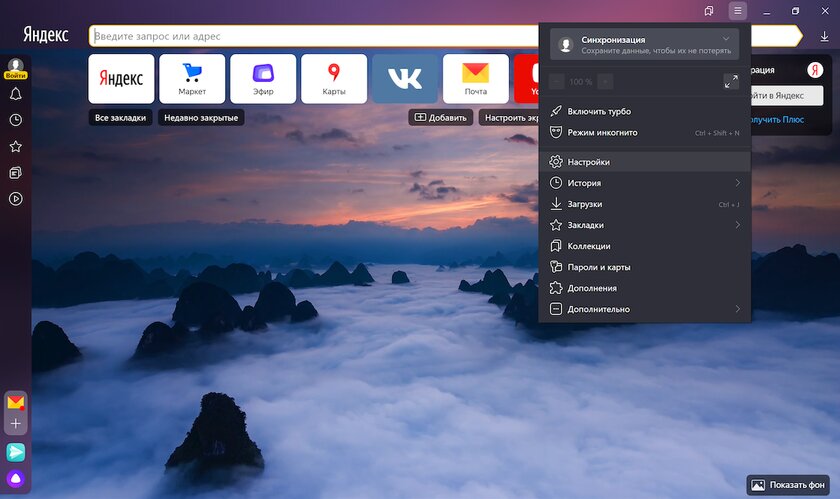
Task: Toggle full screen mode in the menu
Action: click(x=731, y=81)
